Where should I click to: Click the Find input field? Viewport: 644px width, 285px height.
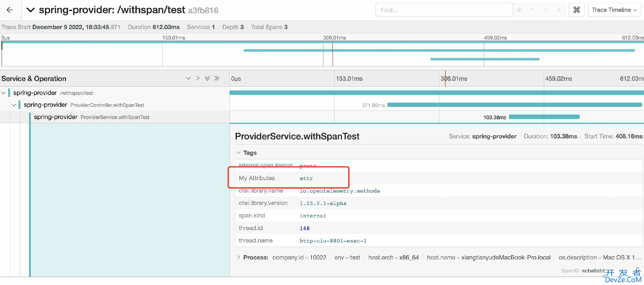point(445,9)
